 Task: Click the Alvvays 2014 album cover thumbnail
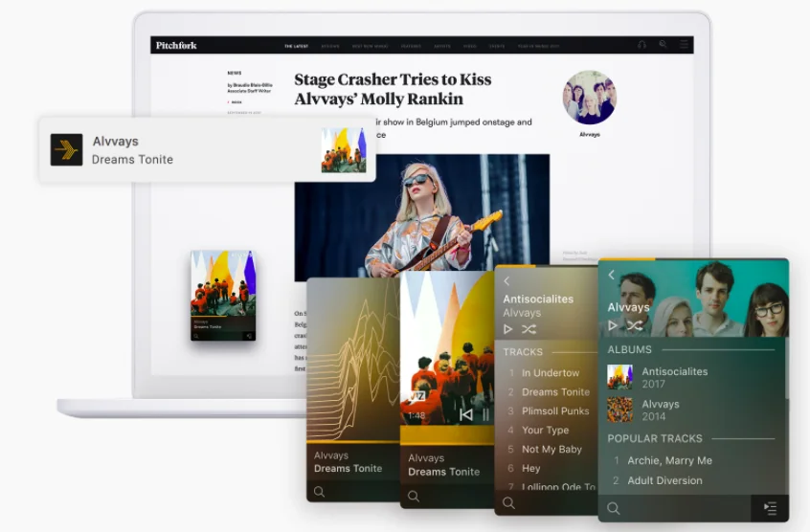click(619, 410)
